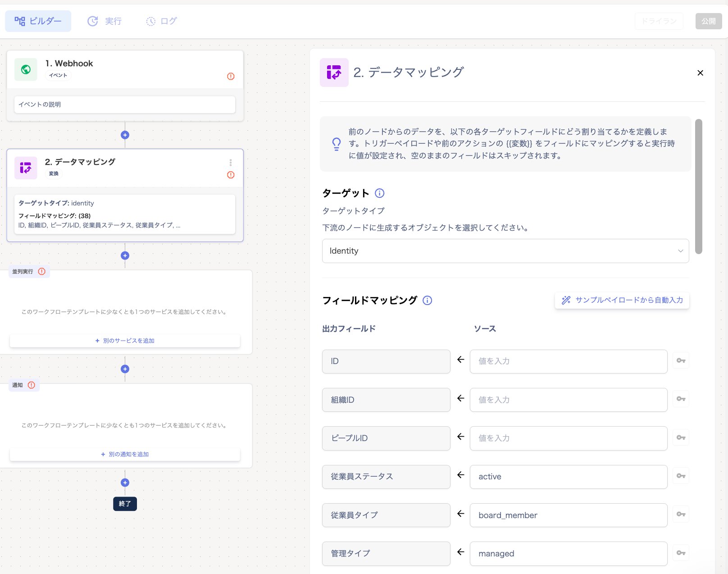Click the key icon for ピープルID row
Viewport: 728px width, 574px height.
pyautogui.click(x=681, y=437)
